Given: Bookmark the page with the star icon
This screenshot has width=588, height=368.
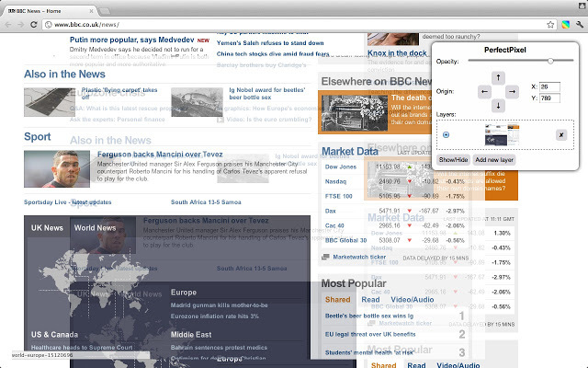Looking at the screenshot, I should click(550, 25).
